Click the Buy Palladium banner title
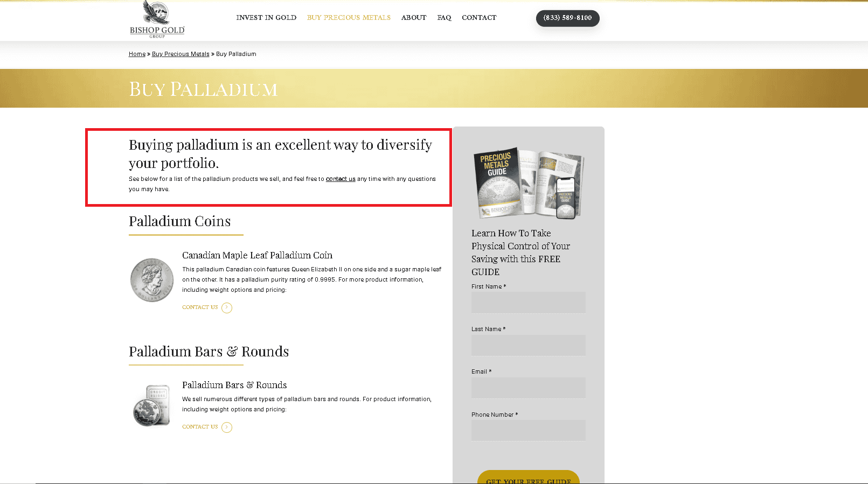Image resolution: width=868 pixels, height=484 pixels. coord(203,89)
